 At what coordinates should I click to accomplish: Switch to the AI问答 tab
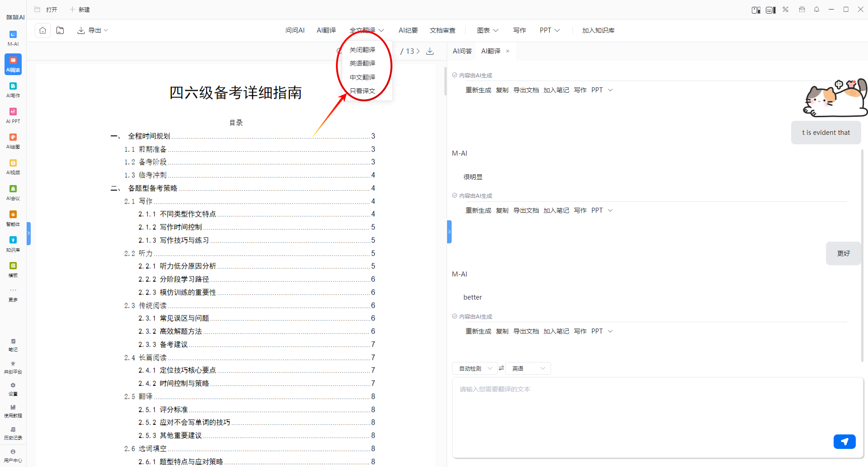click(462, 51)
